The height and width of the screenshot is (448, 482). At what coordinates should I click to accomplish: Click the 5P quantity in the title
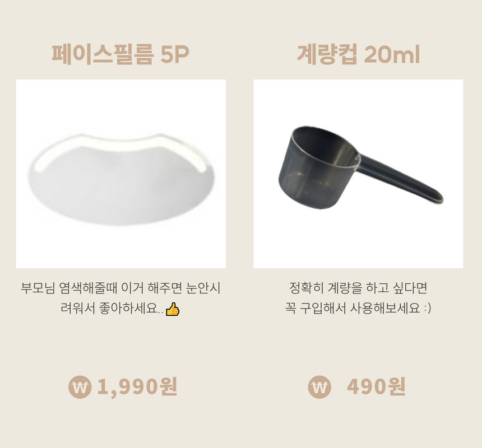(x=175, y=55)
